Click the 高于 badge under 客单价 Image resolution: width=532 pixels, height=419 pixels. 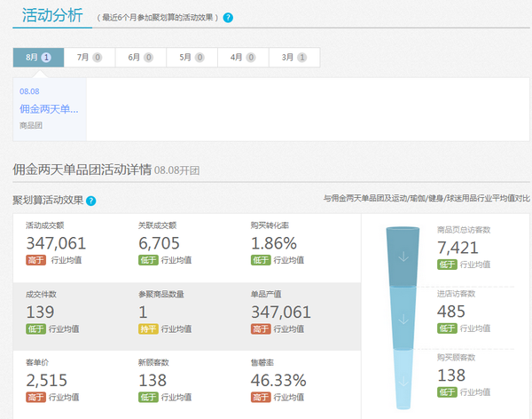tap(35, 397)
